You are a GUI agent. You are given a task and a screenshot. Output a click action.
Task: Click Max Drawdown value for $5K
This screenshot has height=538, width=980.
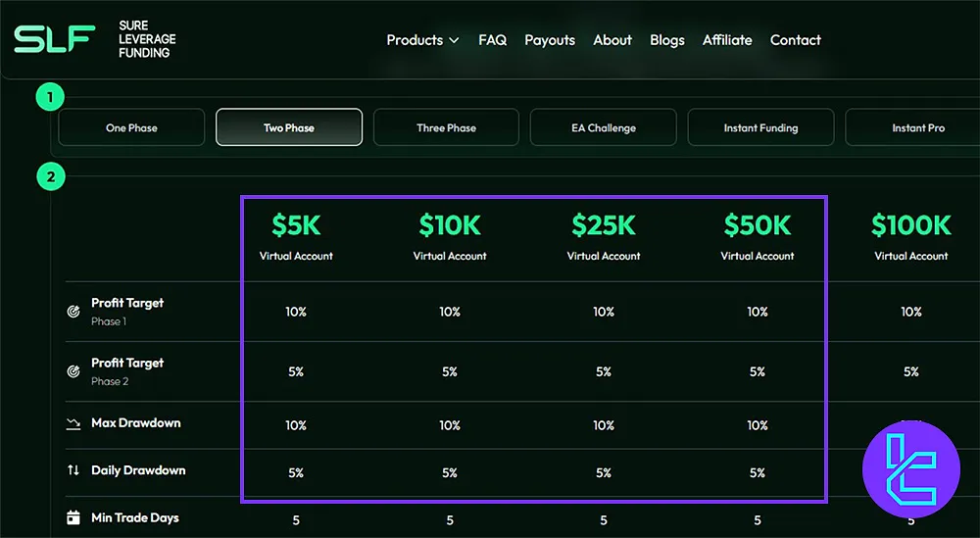tap(296, 425)
